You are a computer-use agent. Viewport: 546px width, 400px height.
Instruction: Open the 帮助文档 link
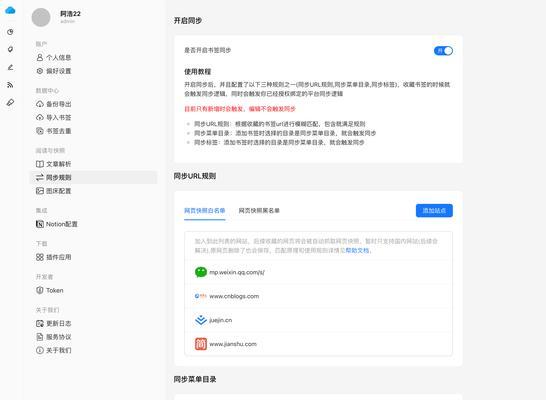click(357, 251)
